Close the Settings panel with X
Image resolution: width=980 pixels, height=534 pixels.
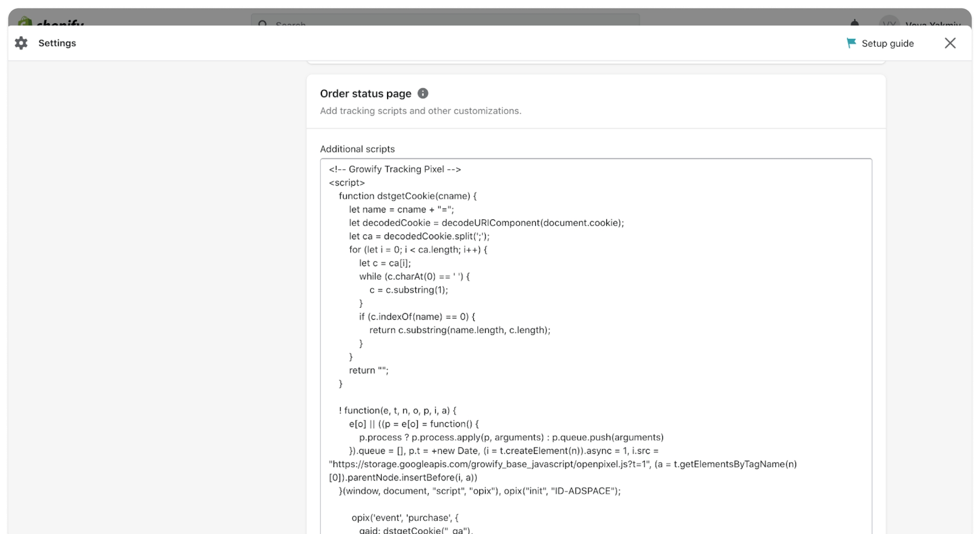pos(950,43)
